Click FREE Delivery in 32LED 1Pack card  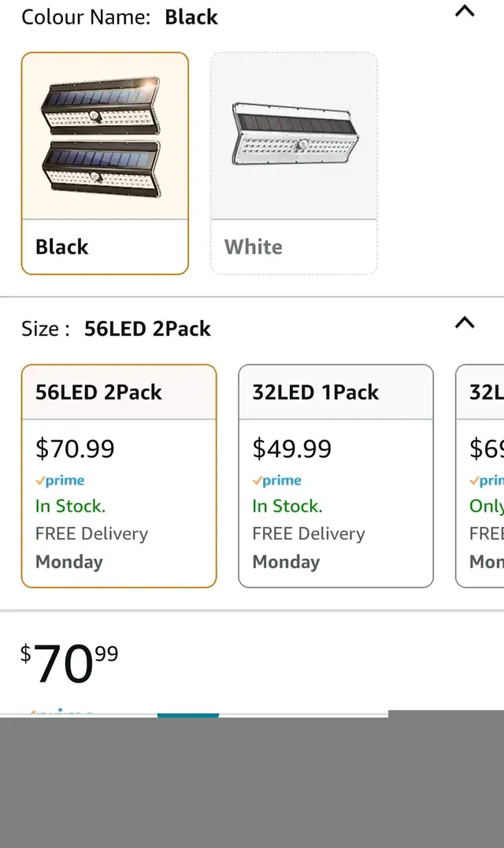(x=309, y=534)
